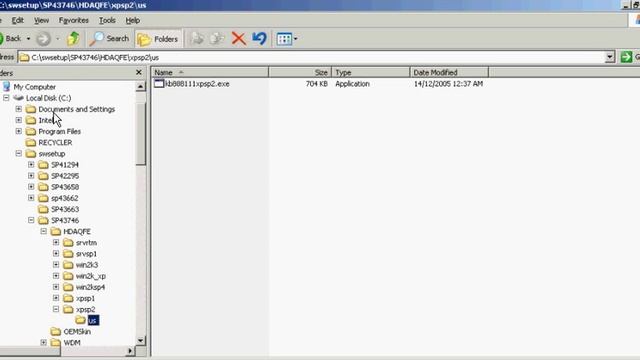Select the HDAQFE folder icon
The image size is (640, 360).
coord(56,231)
